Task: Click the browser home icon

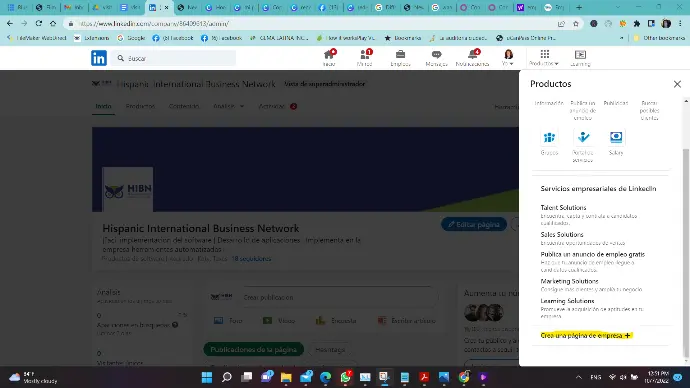Action: click(x=53, y=23)
